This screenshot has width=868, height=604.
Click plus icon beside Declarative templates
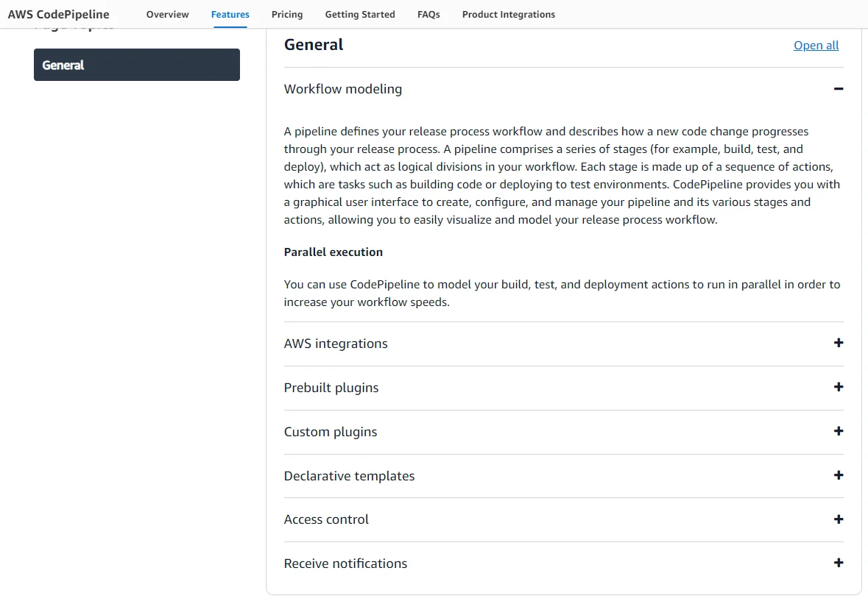coord(838,476)
